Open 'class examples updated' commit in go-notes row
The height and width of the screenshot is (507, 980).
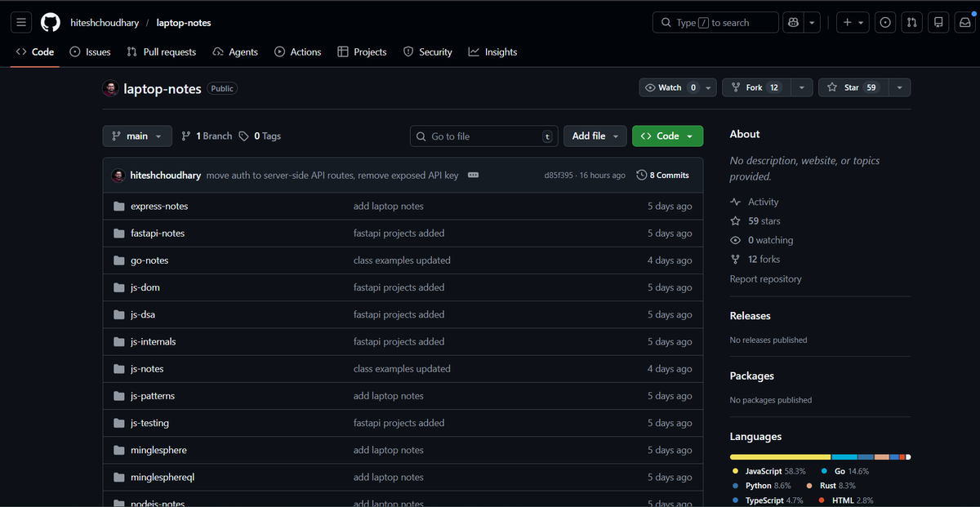click(x=402, y=260)
